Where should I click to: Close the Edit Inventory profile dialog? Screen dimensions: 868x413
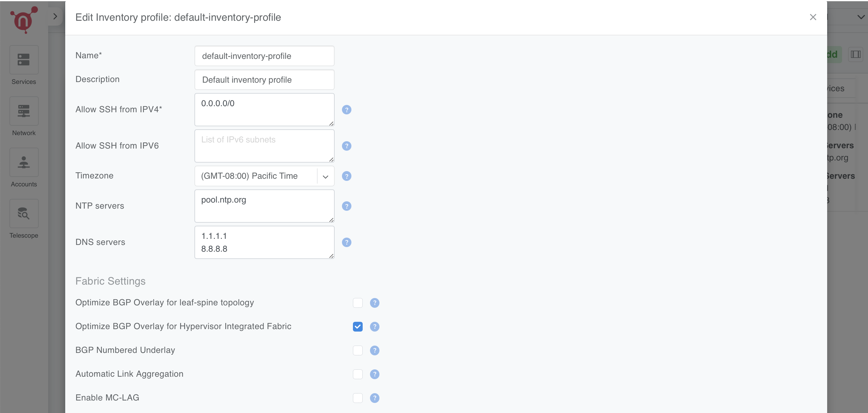[813, 17]
